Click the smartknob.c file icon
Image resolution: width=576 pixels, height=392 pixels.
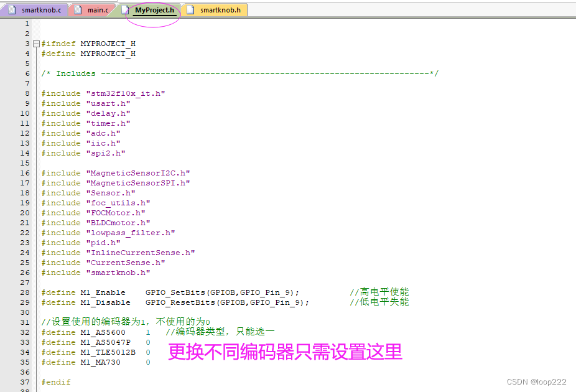coord(12,10)
